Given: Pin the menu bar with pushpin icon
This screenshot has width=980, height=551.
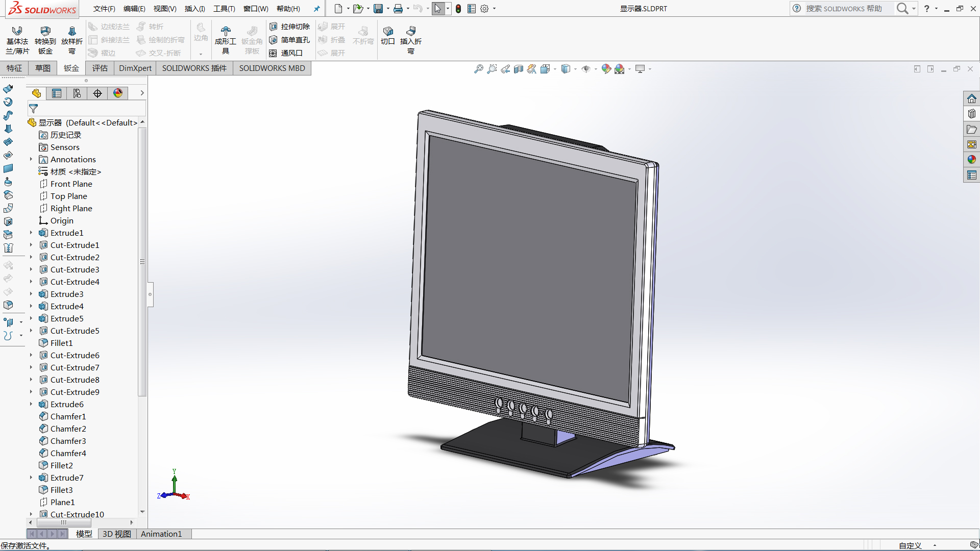Looking at the screenshot, I should click(x=316, y=9).
